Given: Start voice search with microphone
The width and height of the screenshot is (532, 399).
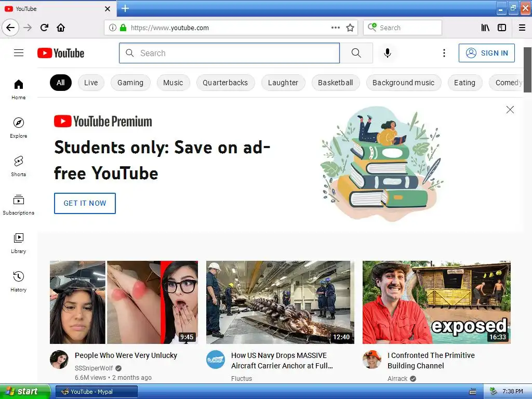Looking at the screenshot, I should pyautogui.click(x=388, y=53).
